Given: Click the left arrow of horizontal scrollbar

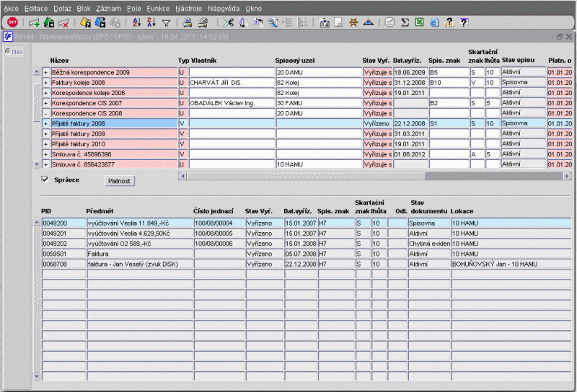Looking at the screenshot, I should [x=183, y=176].
